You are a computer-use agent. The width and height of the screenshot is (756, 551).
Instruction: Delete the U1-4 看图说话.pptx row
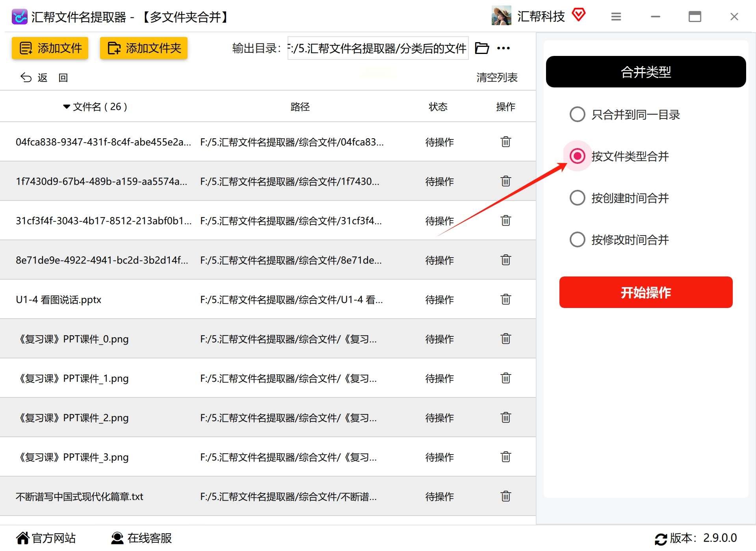click(x=506, y=299)
